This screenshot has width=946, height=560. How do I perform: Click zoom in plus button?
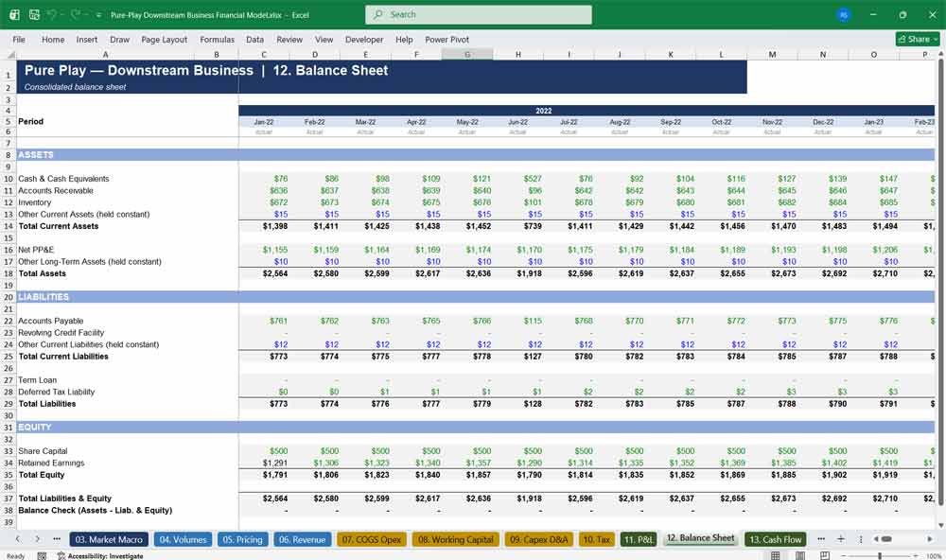(x=916, y=556)
